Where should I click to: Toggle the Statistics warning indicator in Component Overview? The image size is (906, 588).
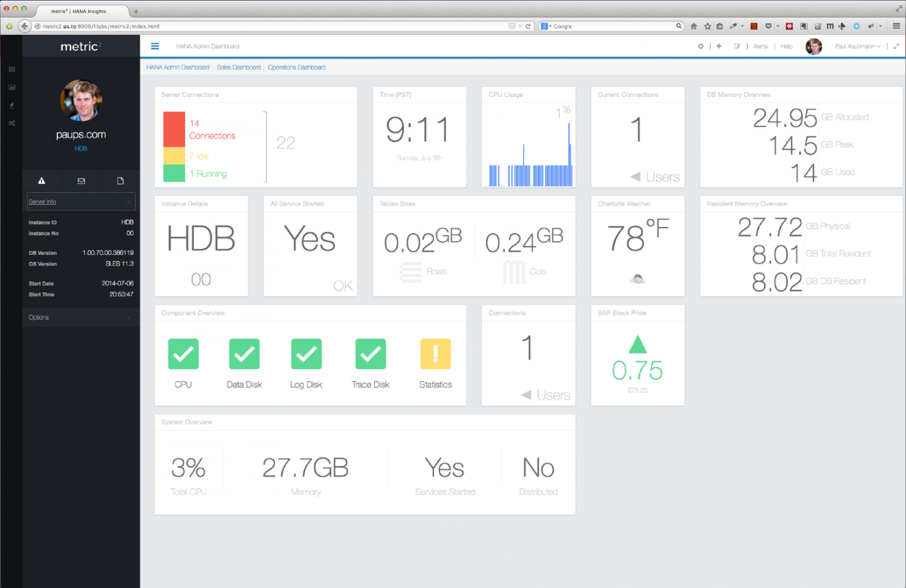(x=435, y=354)
